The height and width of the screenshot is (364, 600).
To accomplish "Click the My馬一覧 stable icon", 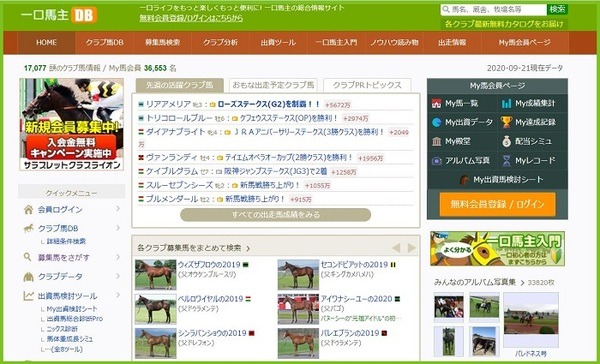I will click(x=436, y=103).
